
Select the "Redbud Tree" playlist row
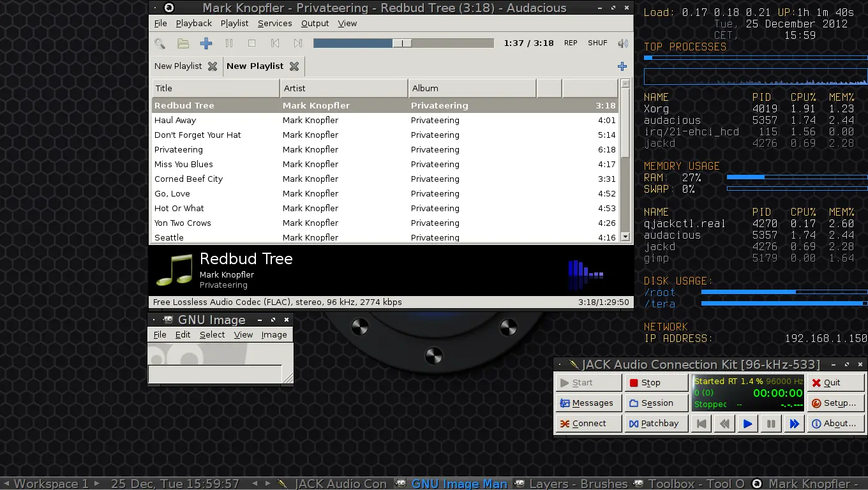pos(385,105)
